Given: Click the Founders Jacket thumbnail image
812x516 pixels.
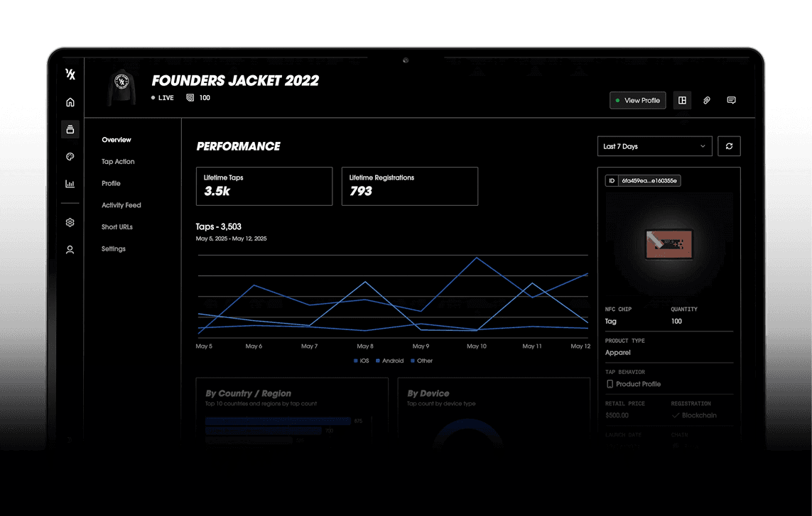Looking at the screenshot, I should (x=121, y=87).
